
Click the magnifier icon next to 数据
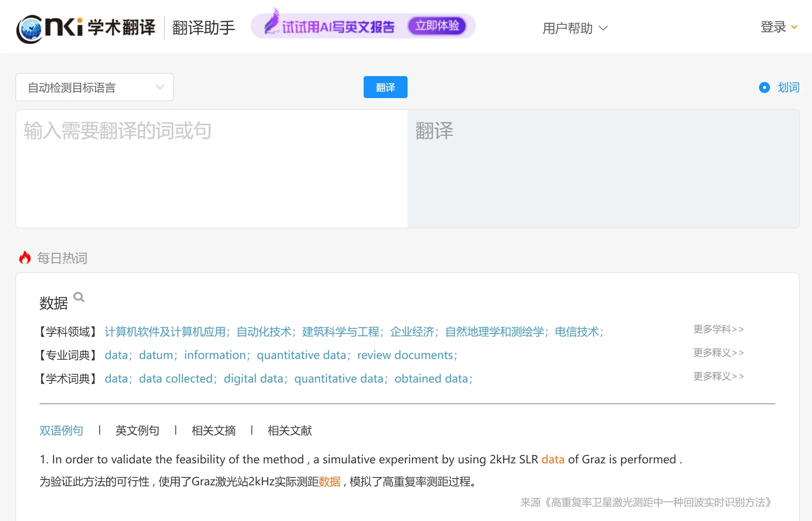79,297
